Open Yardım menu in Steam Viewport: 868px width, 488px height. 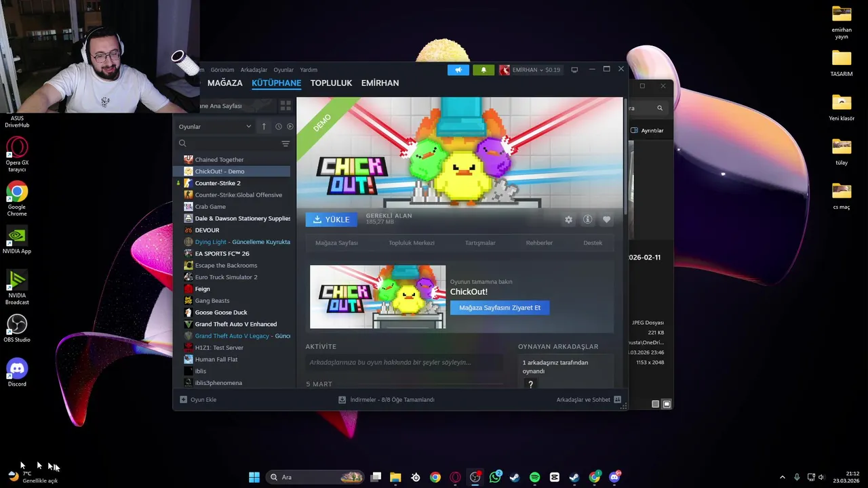[309, 70]
